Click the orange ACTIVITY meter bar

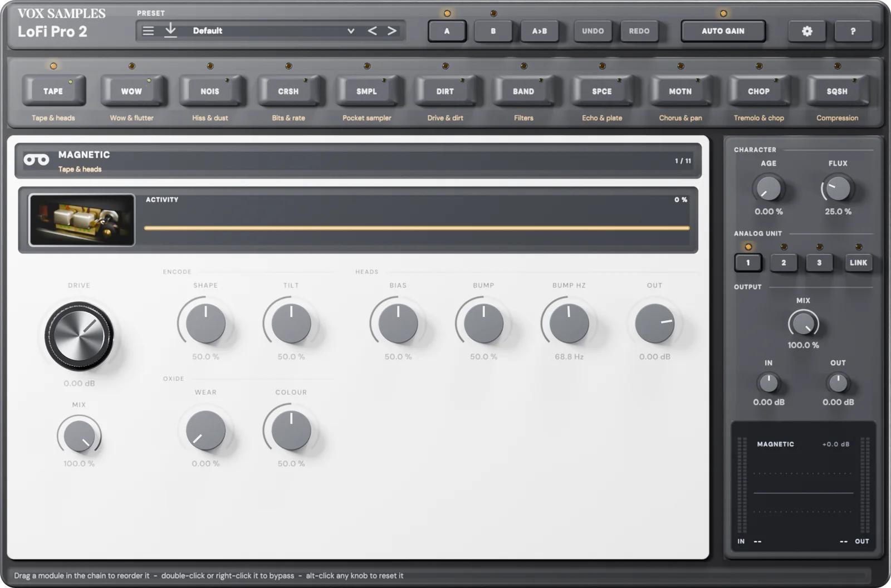tap(417, 228)
